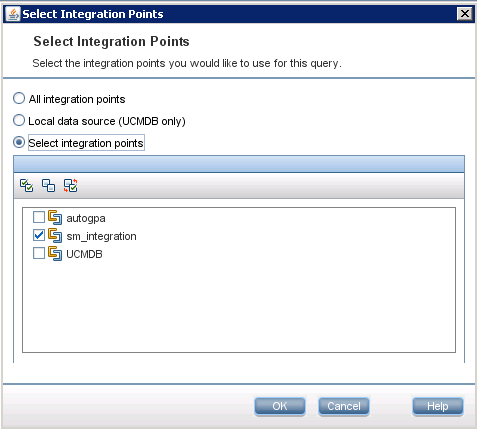The width and height of the screenshot is (477, 429).
Task: Confirm with the OK button
Action: [x=280, y=406]
